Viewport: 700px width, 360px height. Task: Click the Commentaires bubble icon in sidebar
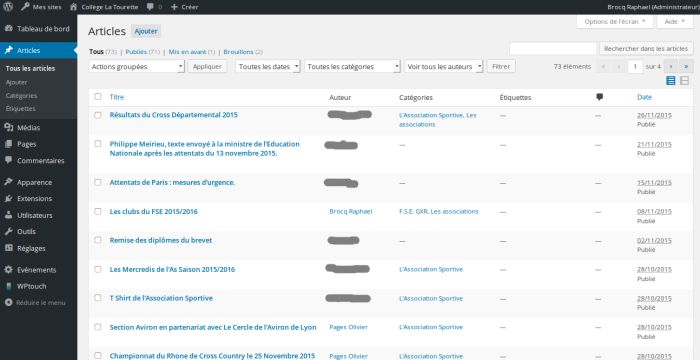[x=8, y=160]
